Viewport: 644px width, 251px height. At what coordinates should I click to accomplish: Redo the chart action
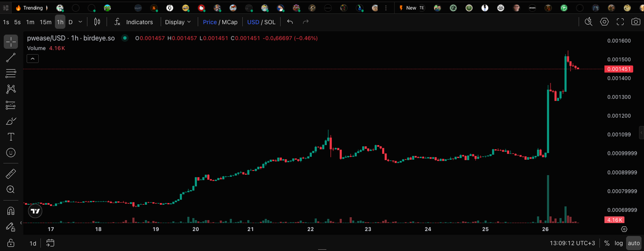pos(305,22)
